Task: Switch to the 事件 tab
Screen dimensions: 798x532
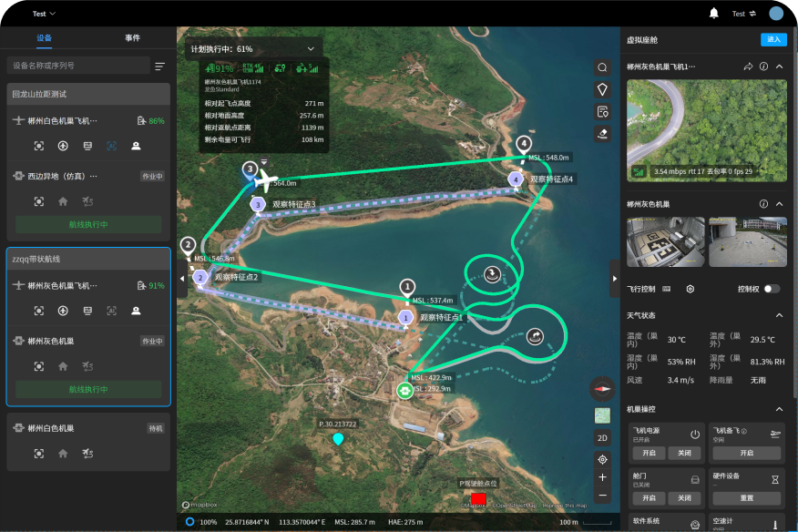Action: point(132,38)
